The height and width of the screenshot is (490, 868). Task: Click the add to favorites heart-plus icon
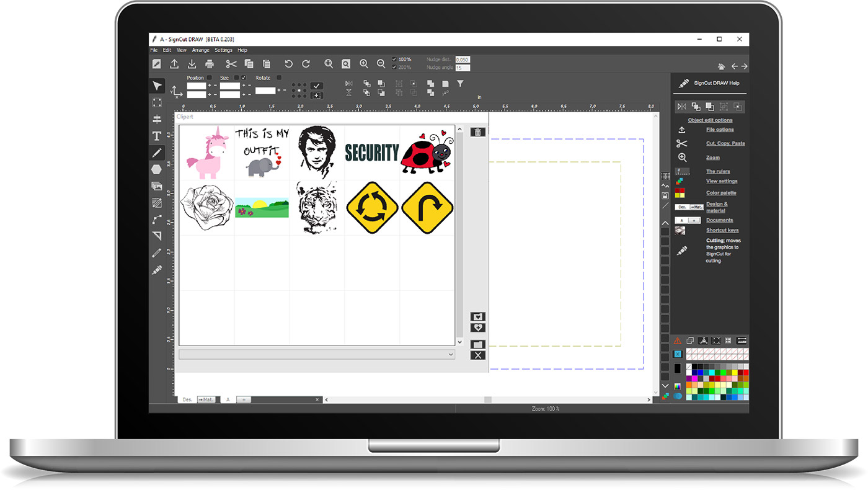pos(477,328)
